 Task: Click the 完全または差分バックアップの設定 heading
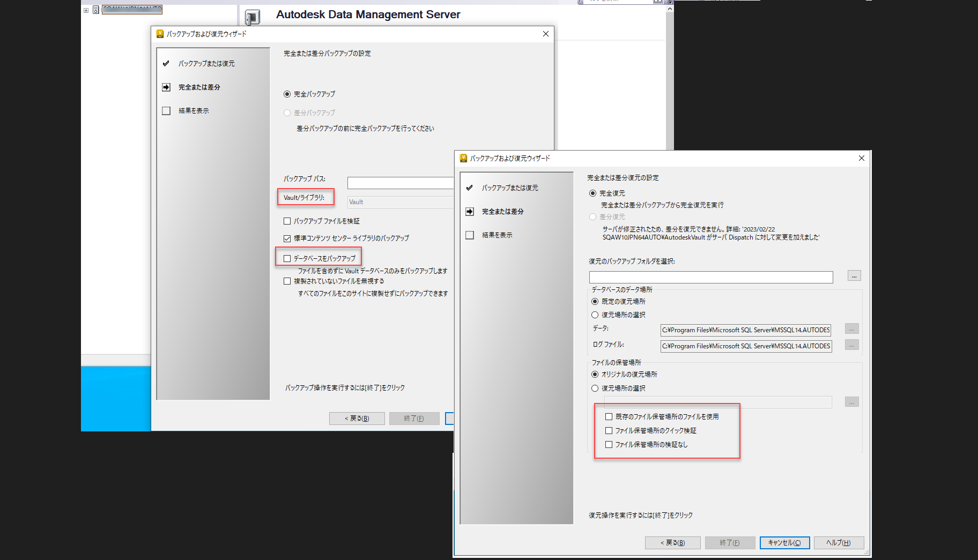click(327, 53)
